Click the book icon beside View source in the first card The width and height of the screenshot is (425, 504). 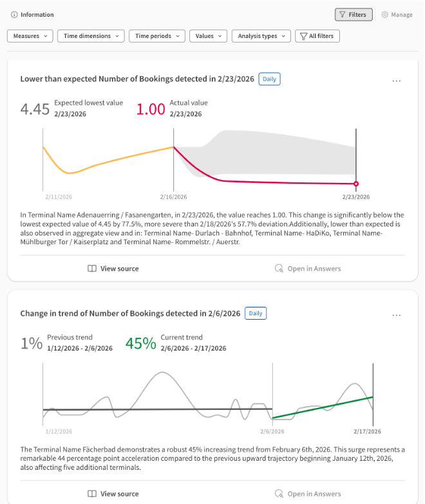(x=92, y=269)
